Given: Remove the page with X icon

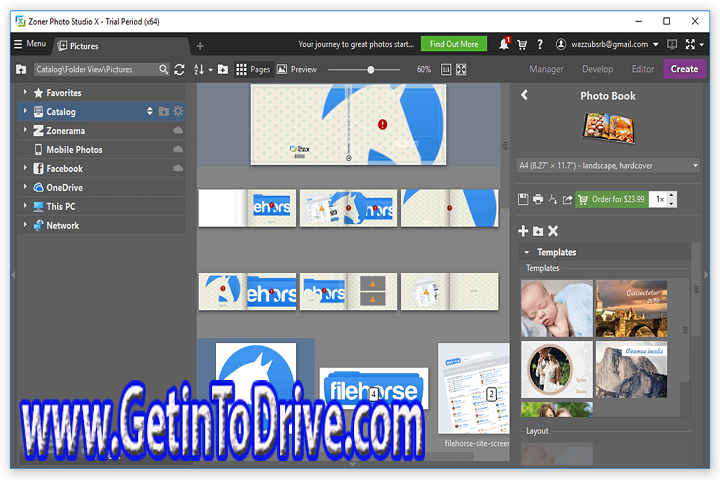Looking at the screenshot, I should pos(553,231).
